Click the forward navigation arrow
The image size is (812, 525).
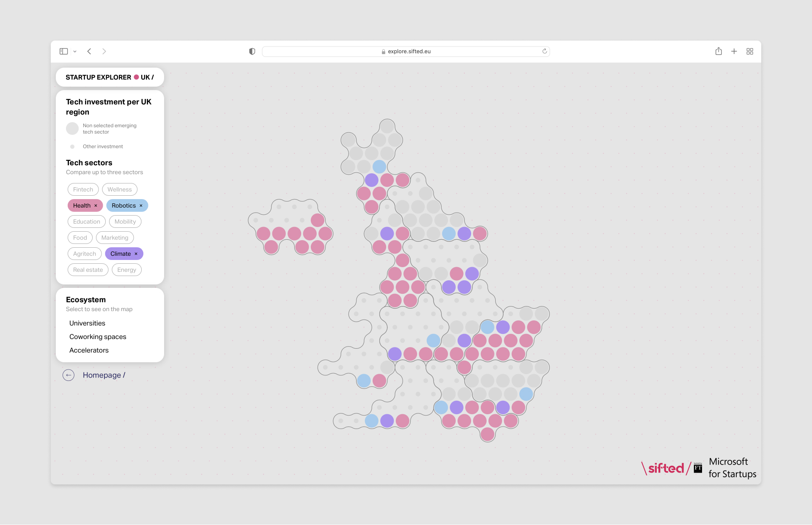click(x=104, y=51)
